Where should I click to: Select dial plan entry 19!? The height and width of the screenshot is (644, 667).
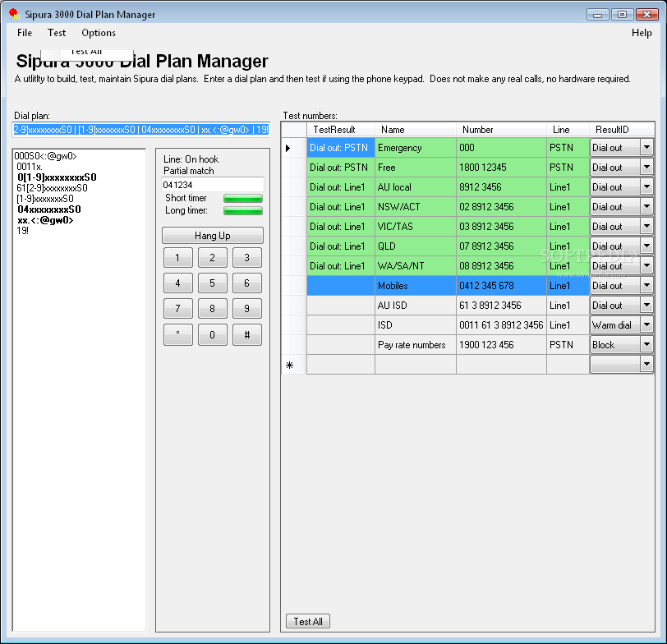(22, 231)
